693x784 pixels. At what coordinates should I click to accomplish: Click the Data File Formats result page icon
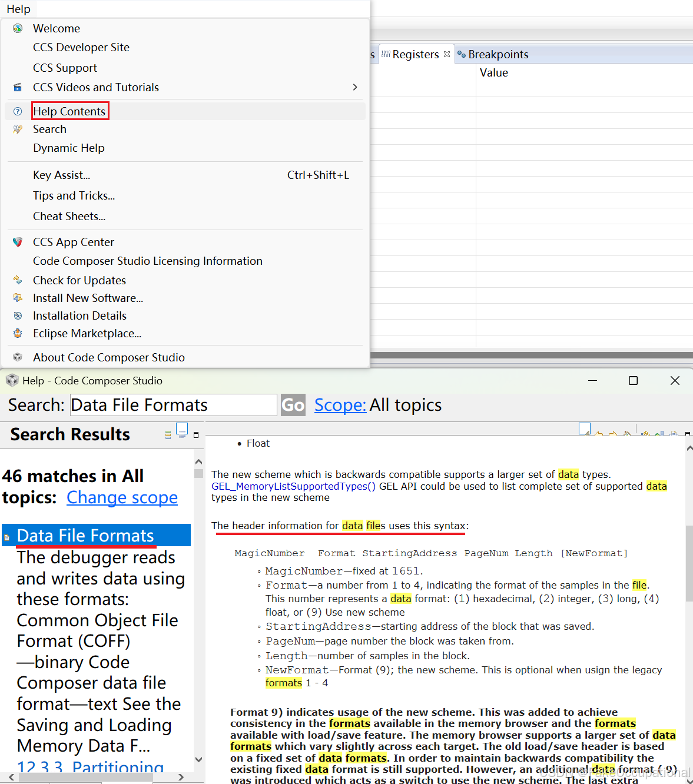click(7, 537)
